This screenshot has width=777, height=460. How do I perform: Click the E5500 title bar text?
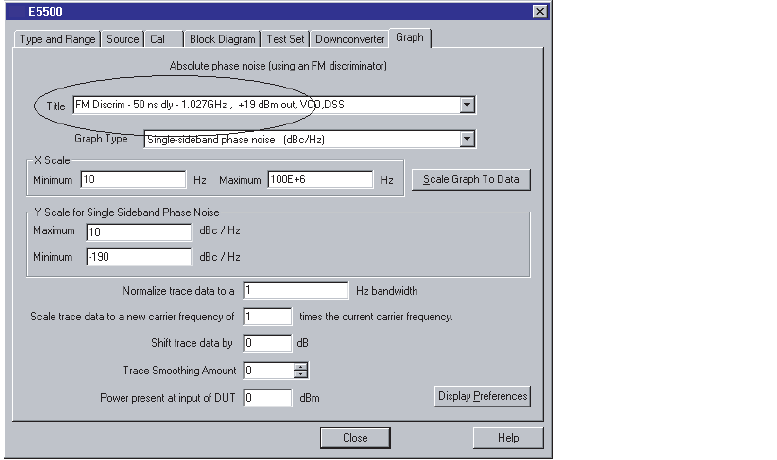click(x=45, y=11)
